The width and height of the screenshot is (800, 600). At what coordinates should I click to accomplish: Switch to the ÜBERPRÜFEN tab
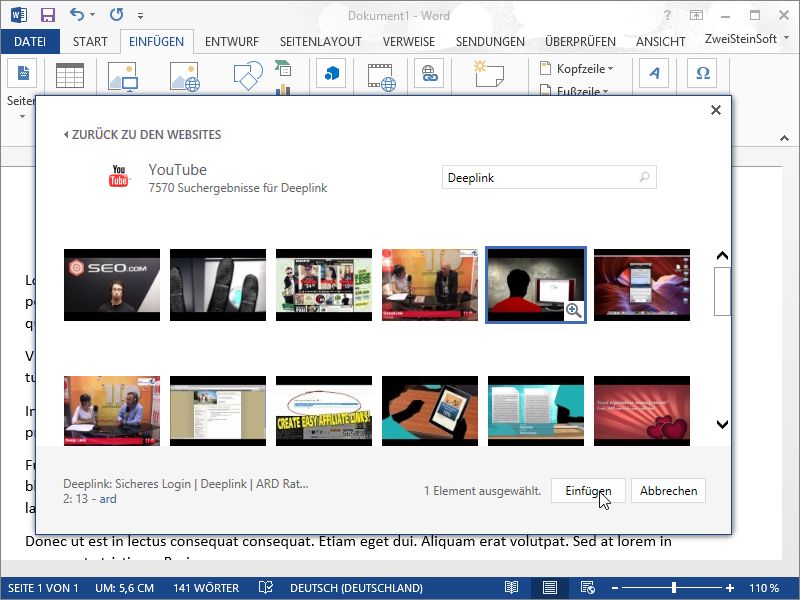click(x=580, y=41)
